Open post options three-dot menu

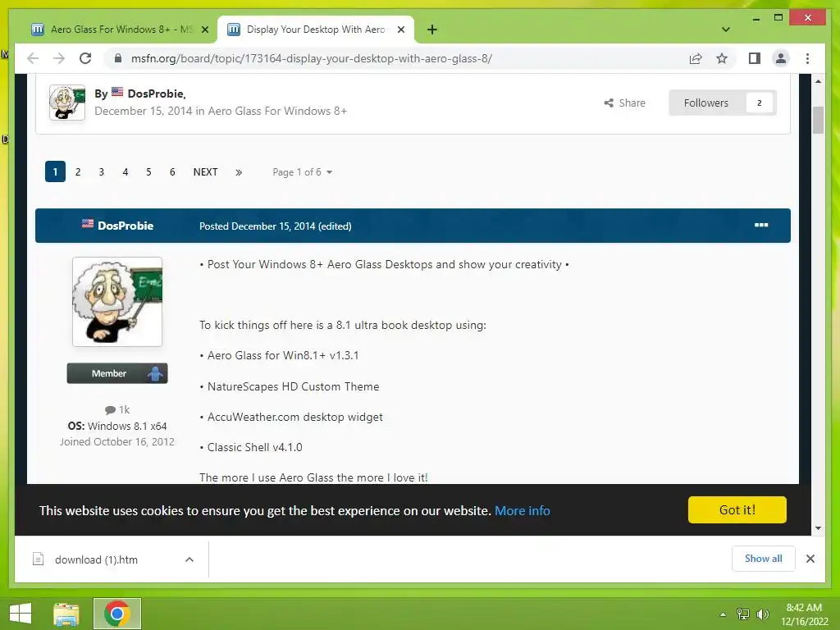click(761, 225)
